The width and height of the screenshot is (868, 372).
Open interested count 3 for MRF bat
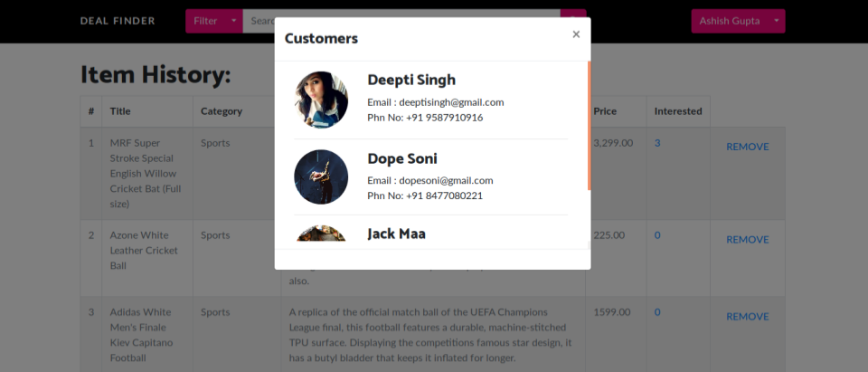(657, 143)
